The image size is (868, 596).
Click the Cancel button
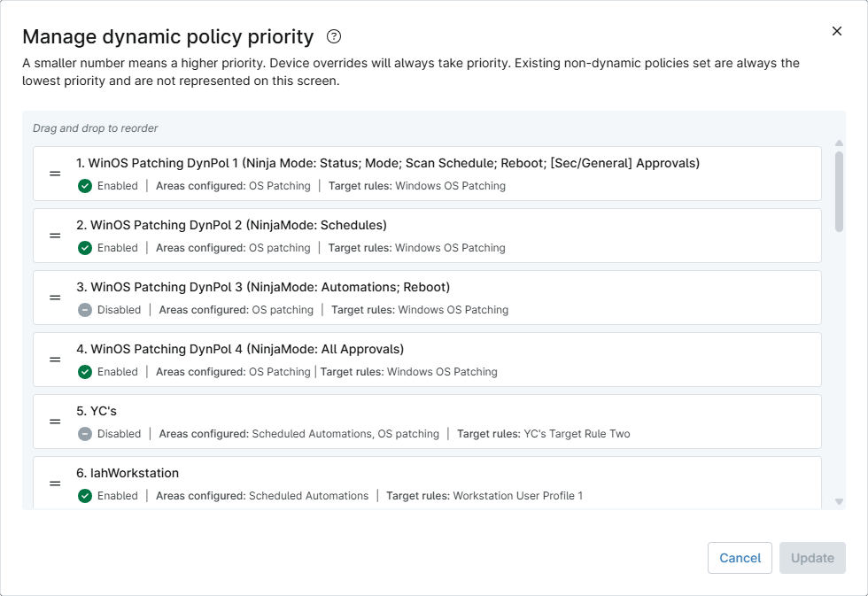(x=740, y=558)
